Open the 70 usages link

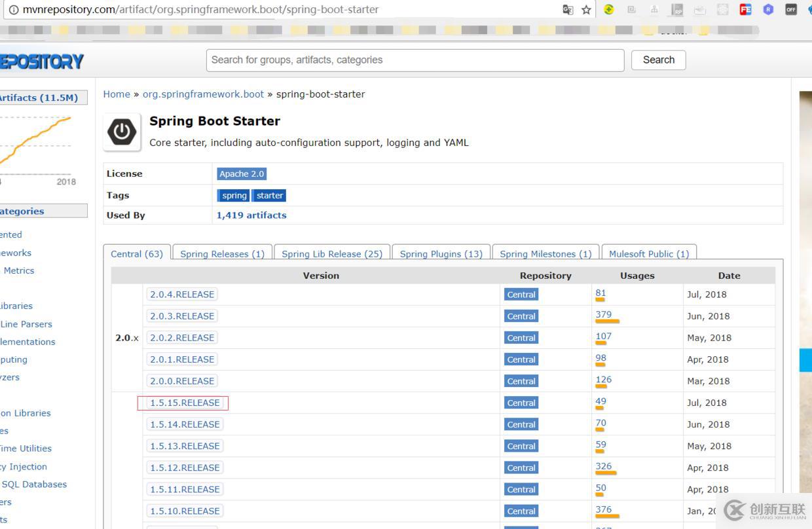coord(600,423)
